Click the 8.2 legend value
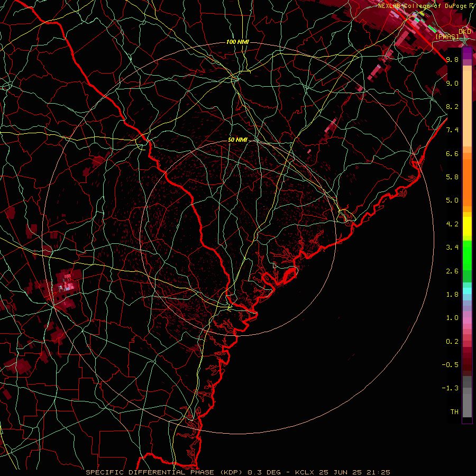476x476 pixels. [452, 106]
